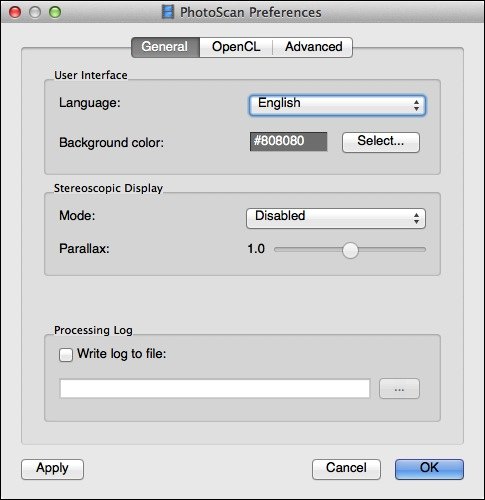
Task: Click the Parallax: label
Action: coord(84,249)
